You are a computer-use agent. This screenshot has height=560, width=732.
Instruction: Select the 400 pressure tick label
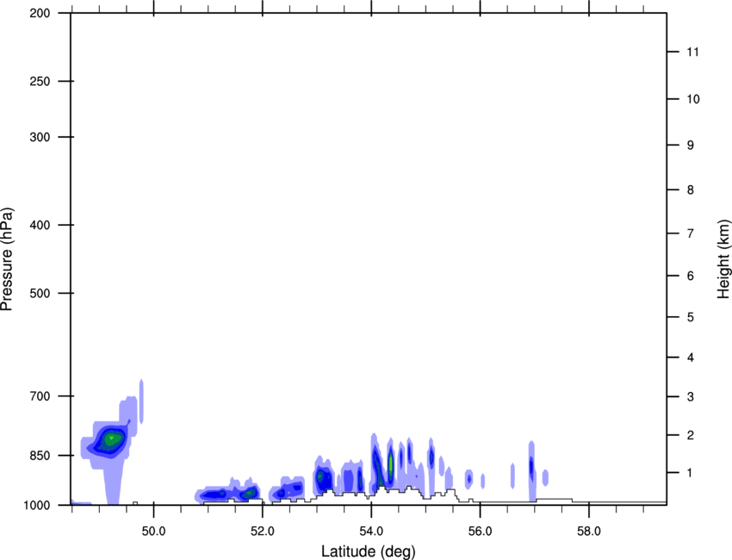point(40,225)
